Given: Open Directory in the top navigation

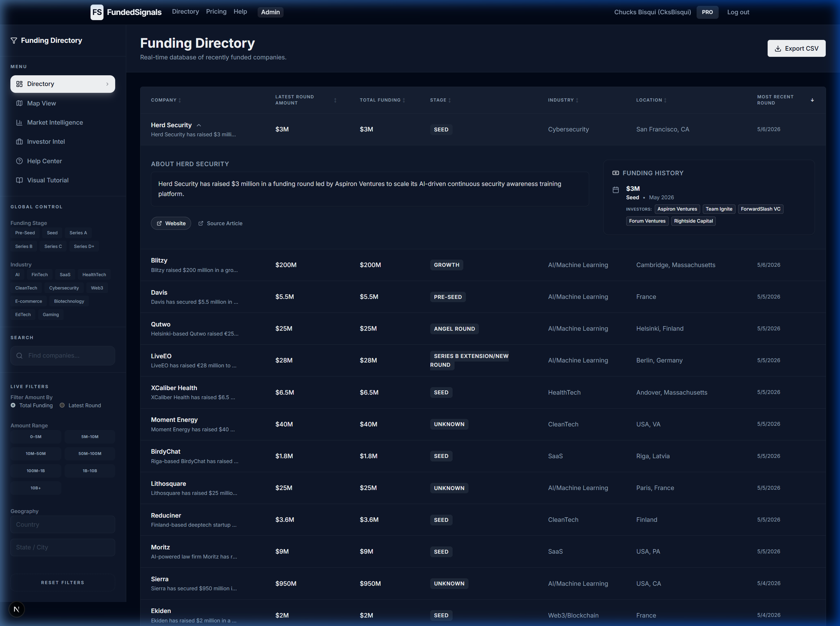Looking at the screenshot, I should click(185, 12).
